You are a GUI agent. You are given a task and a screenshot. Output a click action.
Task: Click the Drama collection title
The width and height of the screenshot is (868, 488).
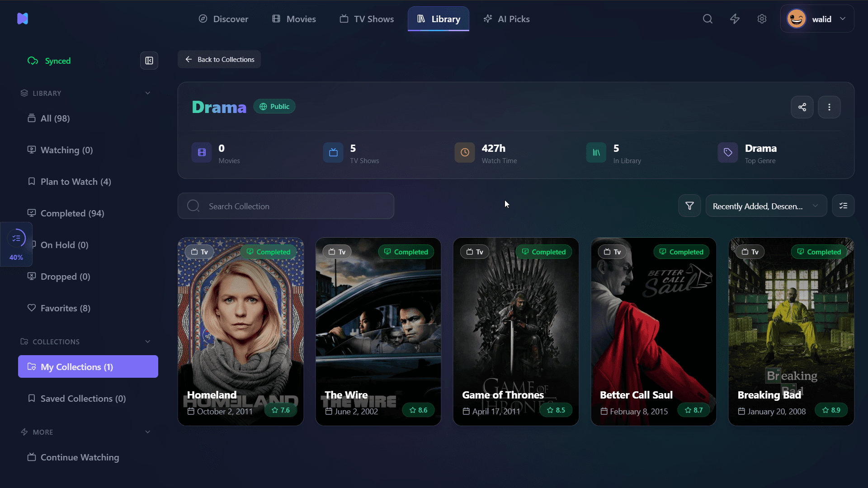pos(219,107)
